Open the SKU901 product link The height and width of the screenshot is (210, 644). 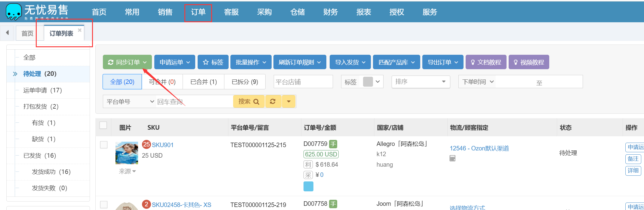pyautogui.click(x=162, y=145)
